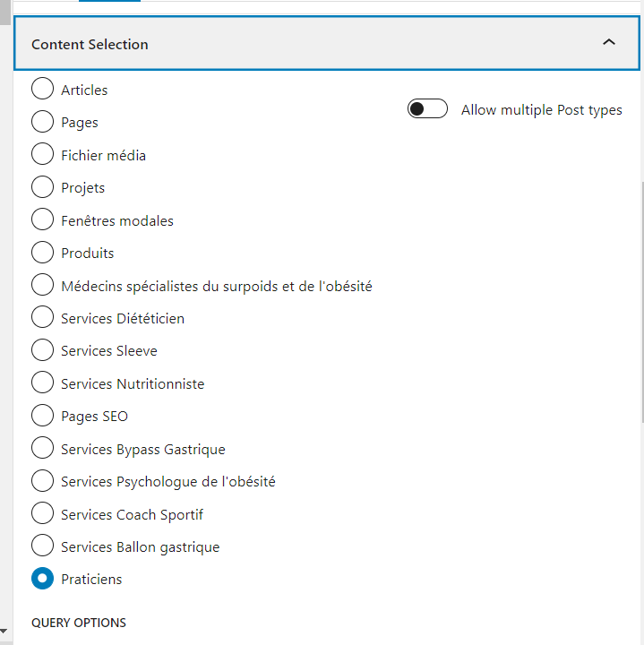Viewport: 644px width, 645px height.
Task: Select Services Bypass Gastrique radio button
Action: [42, 449]
